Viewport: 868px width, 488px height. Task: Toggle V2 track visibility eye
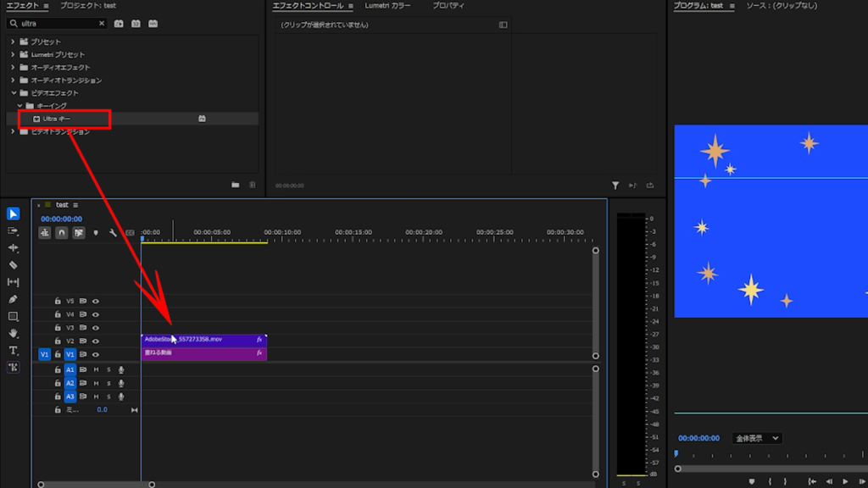coord(95,341)
